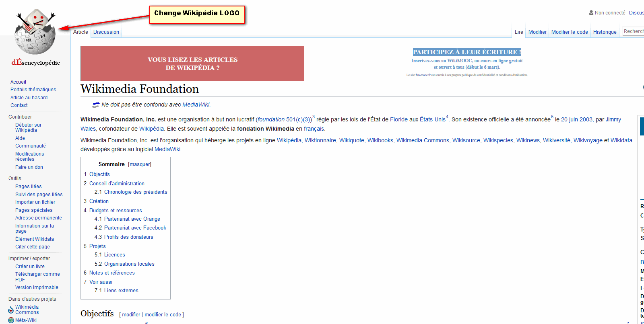
Task: Open the Article tab
Action: pos(80,32)
